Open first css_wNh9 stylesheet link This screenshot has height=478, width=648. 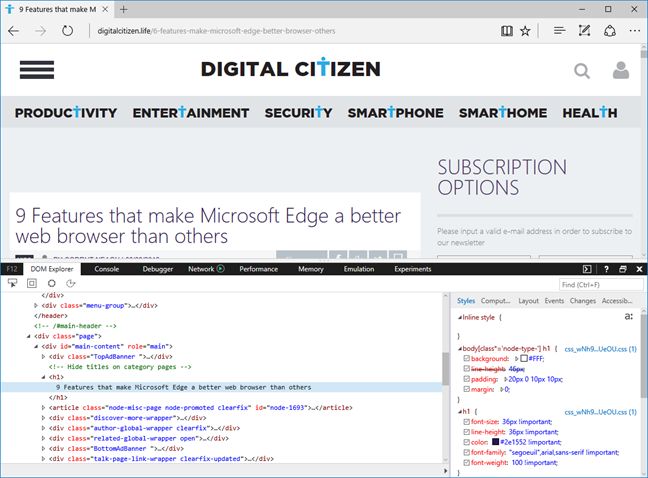[x=600, y=349]
